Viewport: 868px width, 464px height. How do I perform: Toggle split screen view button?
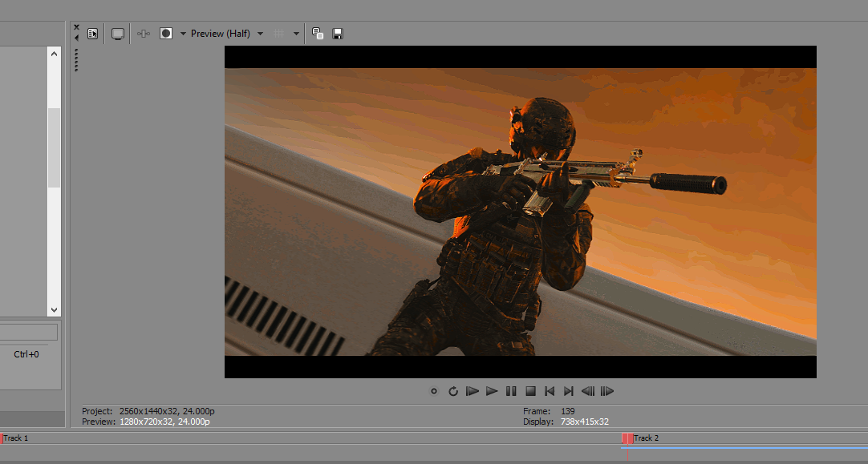(166, 34)
